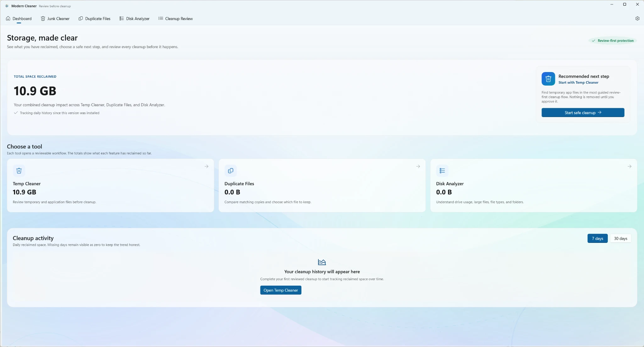Open the Junk Cleaner tab
Image resolution: width=644 pixels, height=347 pixels.
point(55,19)
